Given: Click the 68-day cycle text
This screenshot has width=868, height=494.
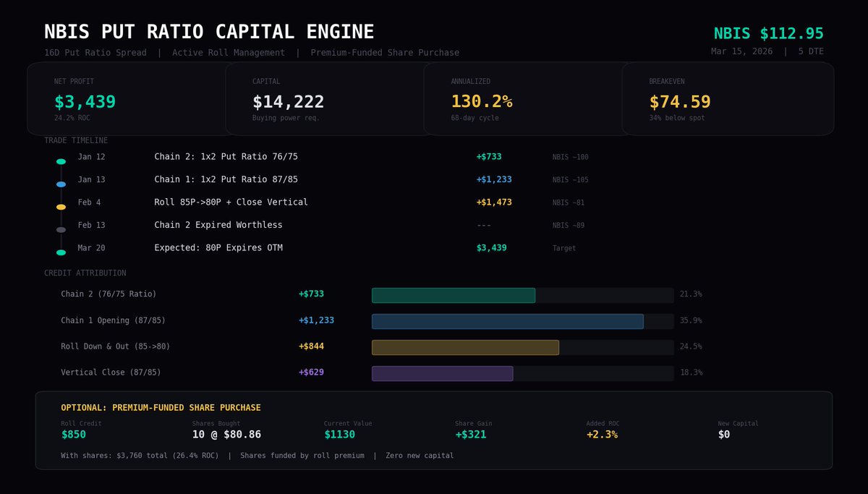Looking at the screenshot, I should 475,118.
